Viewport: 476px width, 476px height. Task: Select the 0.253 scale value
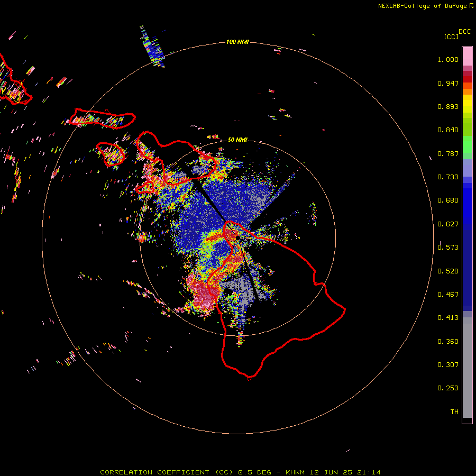(448, 388)
